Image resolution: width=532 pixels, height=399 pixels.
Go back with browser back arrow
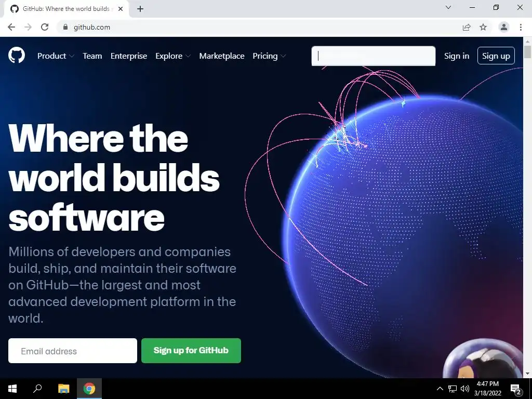click(x=11, y=27)
